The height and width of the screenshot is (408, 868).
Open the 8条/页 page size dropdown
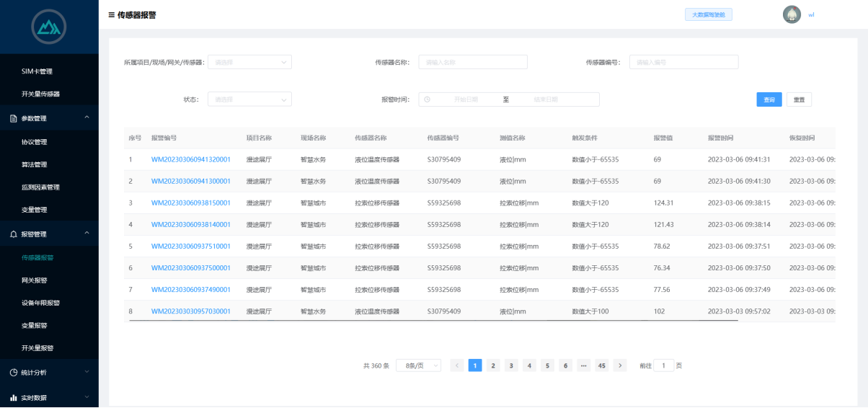click(418, 365)
